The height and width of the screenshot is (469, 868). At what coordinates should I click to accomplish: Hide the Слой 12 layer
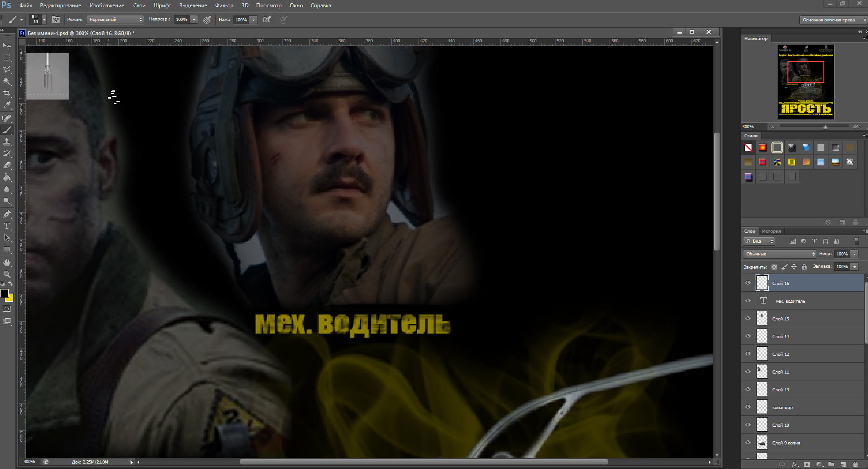(748, 354)
